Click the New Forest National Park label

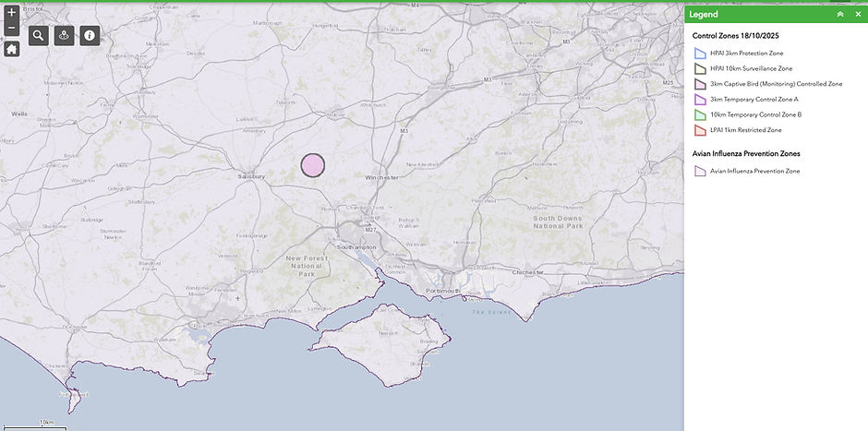pyautogui.click(x=307, y=266)
